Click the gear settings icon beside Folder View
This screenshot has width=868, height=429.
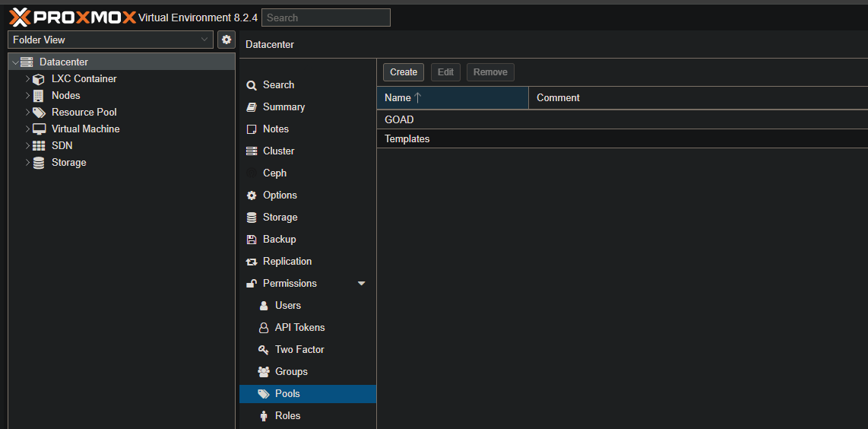pyautogui.click(x=226, y=40)
